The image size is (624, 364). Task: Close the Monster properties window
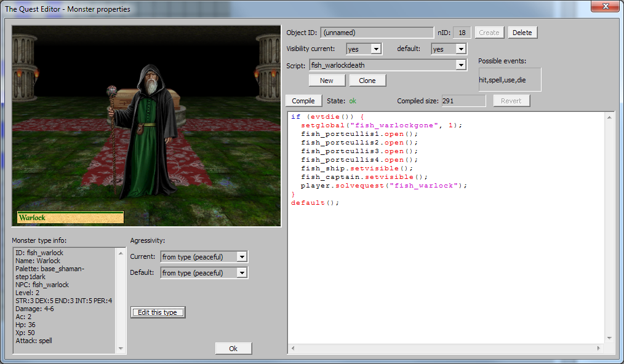tap(605, 6)
